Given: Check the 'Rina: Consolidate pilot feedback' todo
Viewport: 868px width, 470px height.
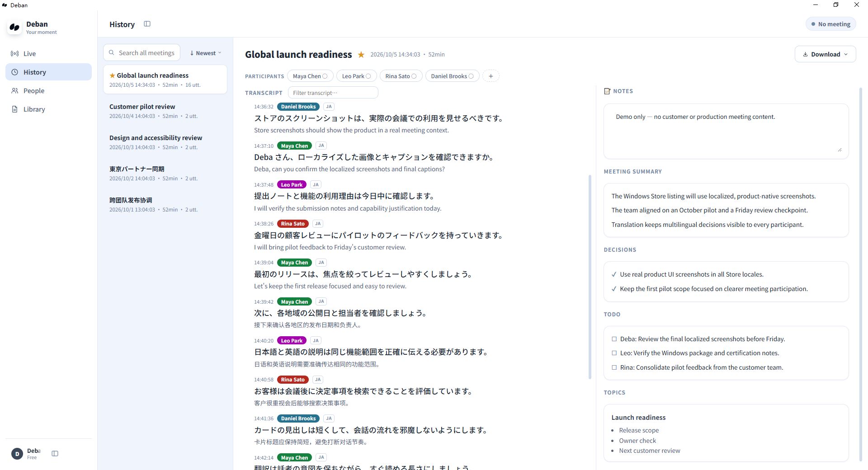Looking at the screenshot, I should pos(614,367).
